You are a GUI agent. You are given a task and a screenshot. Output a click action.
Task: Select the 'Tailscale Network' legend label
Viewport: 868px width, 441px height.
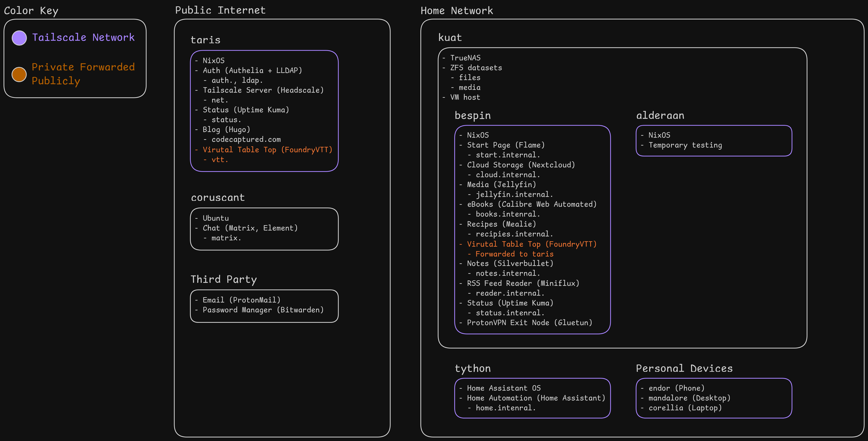tap(83, 37)
